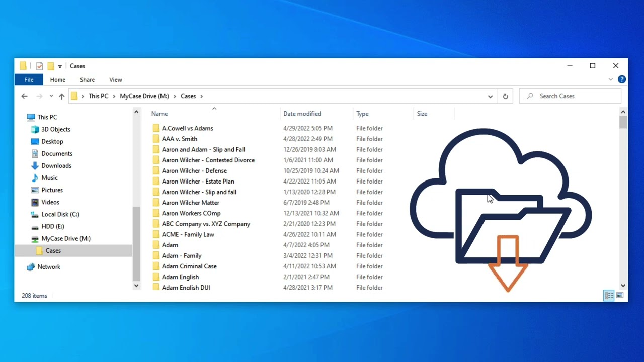The image size is (644, 362).
Task: Switch to the Home ribbon tab
Action: (57, 80)
